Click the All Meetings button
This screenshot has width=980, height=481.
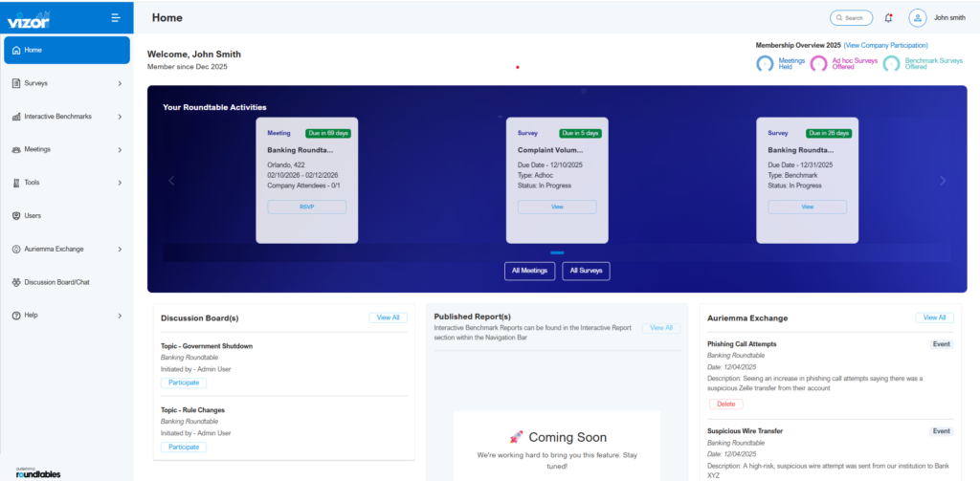pos(529,271)
